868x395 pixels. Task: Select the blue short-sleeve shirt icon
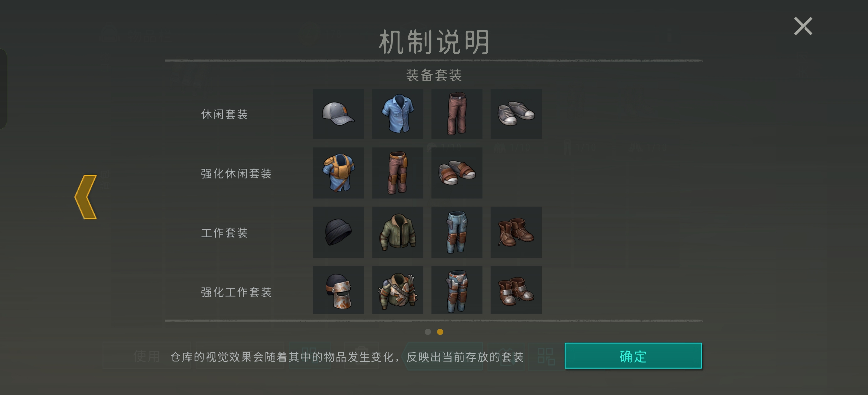tap(397, 114)
